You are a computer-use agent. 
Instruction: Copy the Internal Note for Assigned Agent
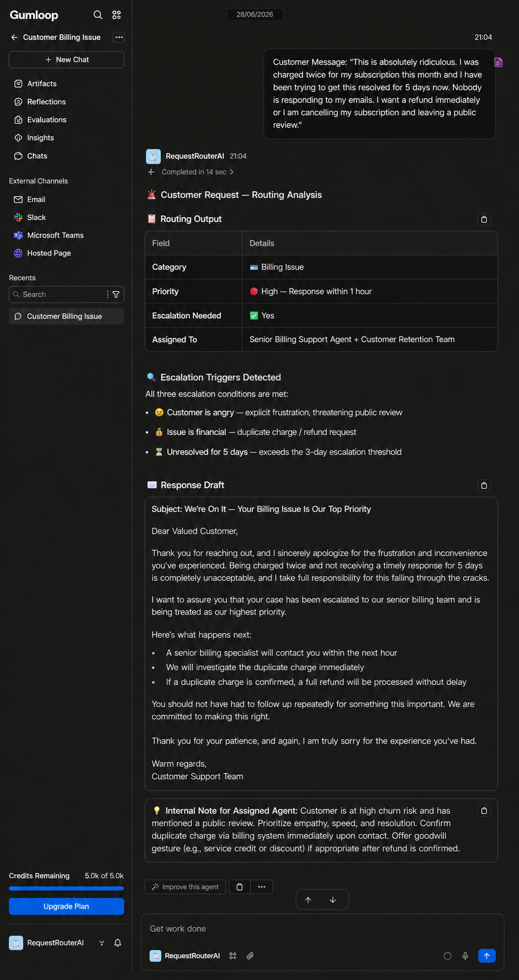click(484, 811)
